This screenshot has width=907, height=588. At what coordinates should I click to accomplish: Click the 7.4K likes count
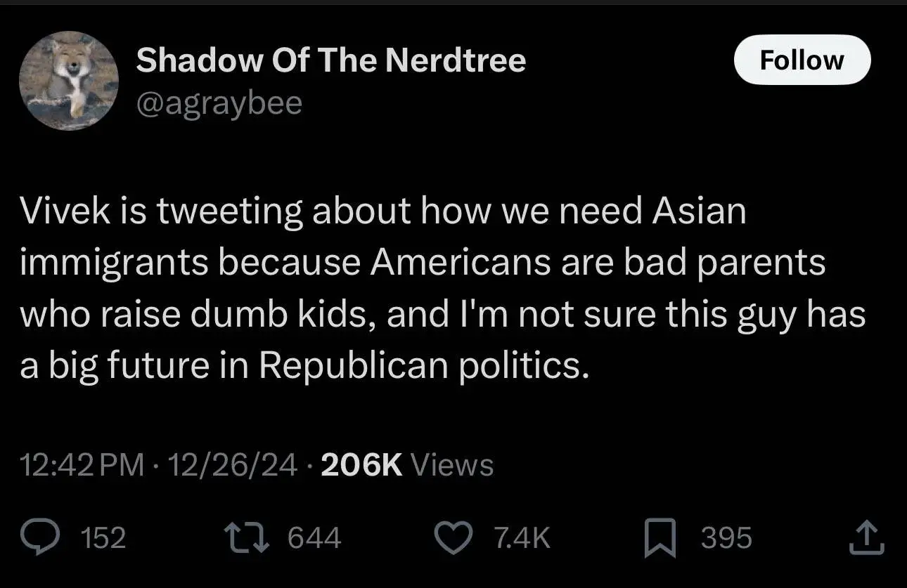pyautogui.click(x=522, y=538)
